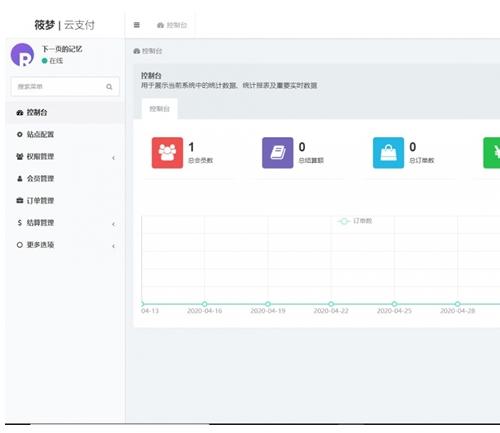The width and height of the screenshot is (500, 433).
Task: Open 结算管理 in the sidebar
Action: [65, 223]
